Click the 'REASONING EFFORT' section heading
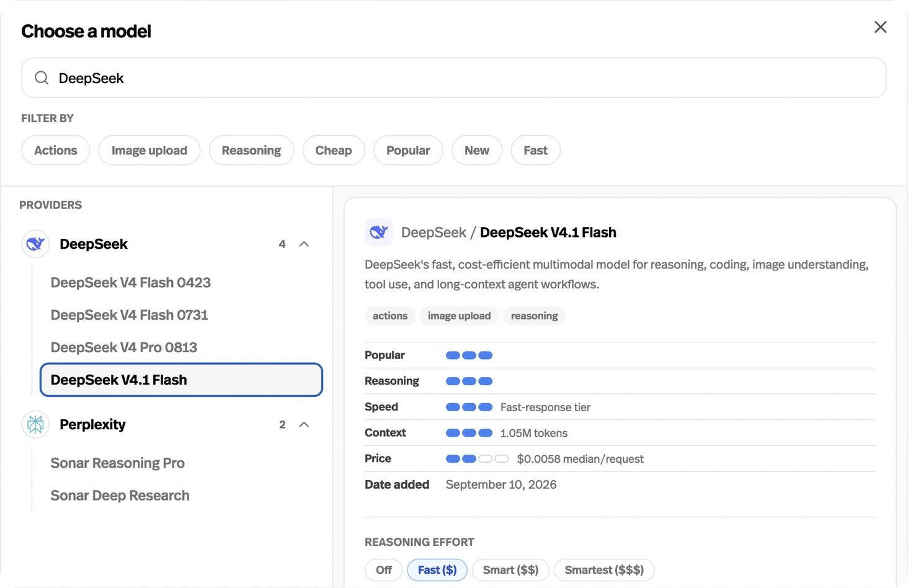 [x=419, y=542]
